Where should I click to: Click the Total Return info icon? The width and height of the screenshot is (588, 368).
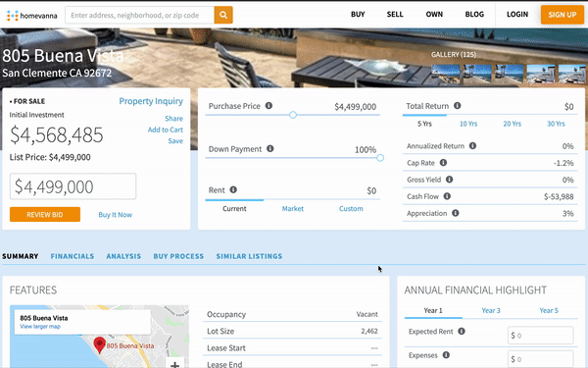(457, 106)
